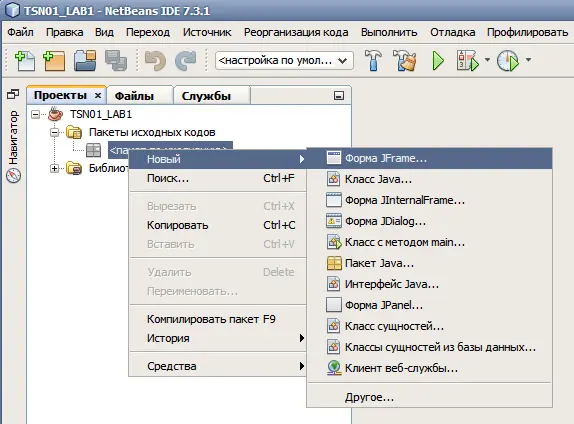
Task: Open the Переход menu
Action: click(x=148, y=32)
